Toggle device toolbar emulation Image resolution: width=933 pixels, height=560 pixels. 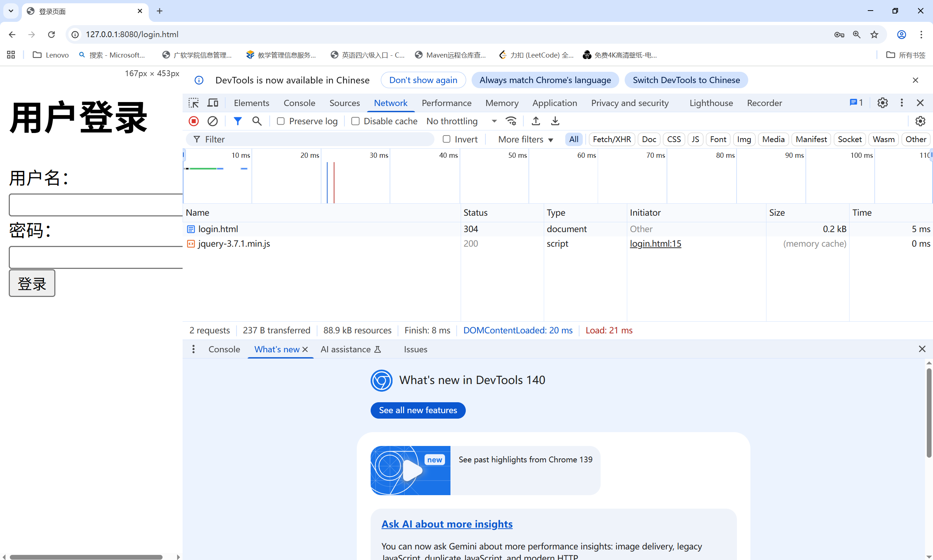coord(213,103)
